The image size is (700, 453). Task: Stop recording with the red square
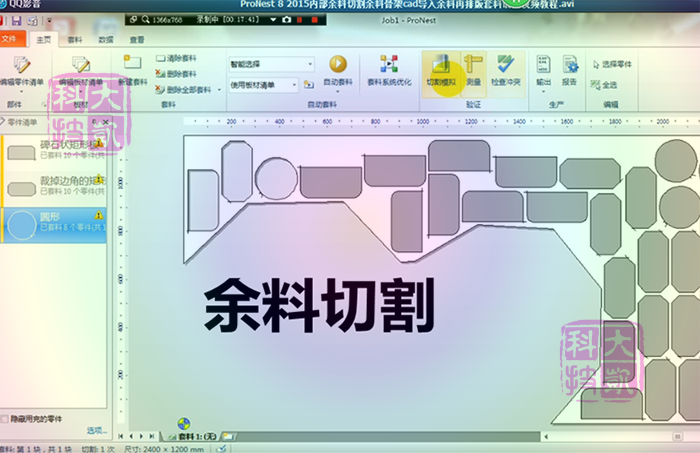click(x=314, y=20)
